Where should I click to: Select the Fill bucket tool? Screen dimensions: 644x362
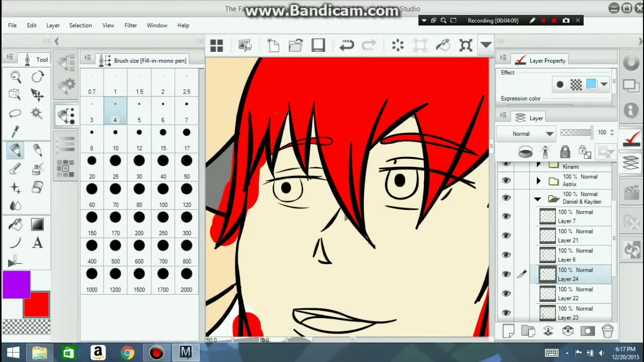16,224
